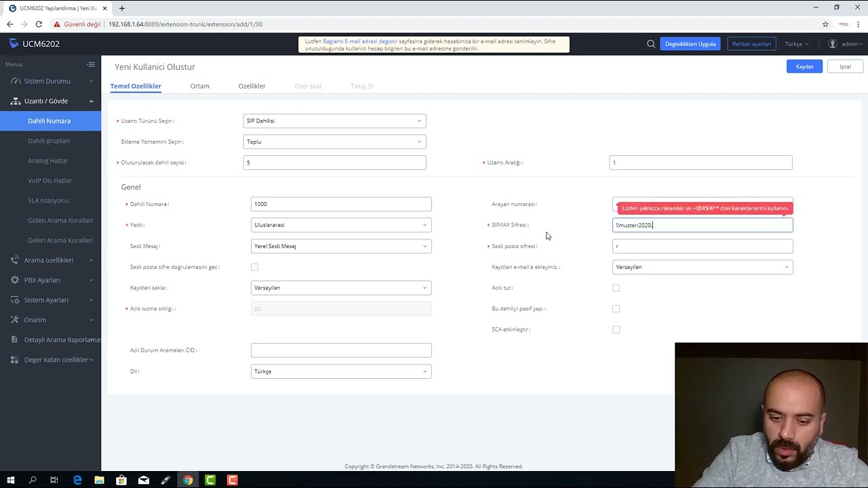Switch to Chrome in taskbar
This screenshot has height=488, width=868.
click(188, 480)
